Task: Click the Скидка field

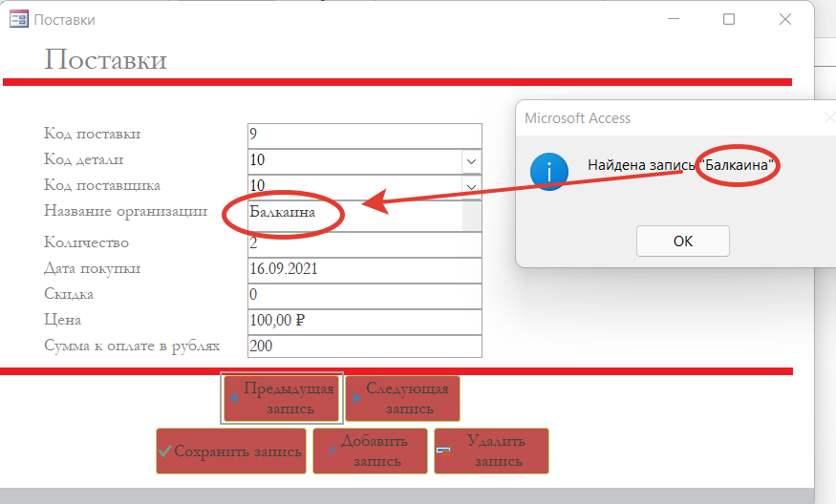Action: tap(365, 296)
